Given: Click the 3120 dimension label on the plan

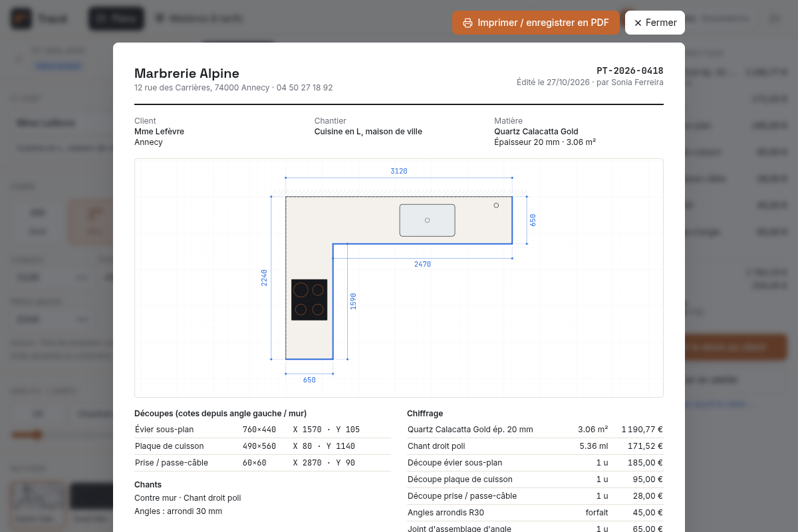Looking at the screenshot, I should tap(399, 171).
